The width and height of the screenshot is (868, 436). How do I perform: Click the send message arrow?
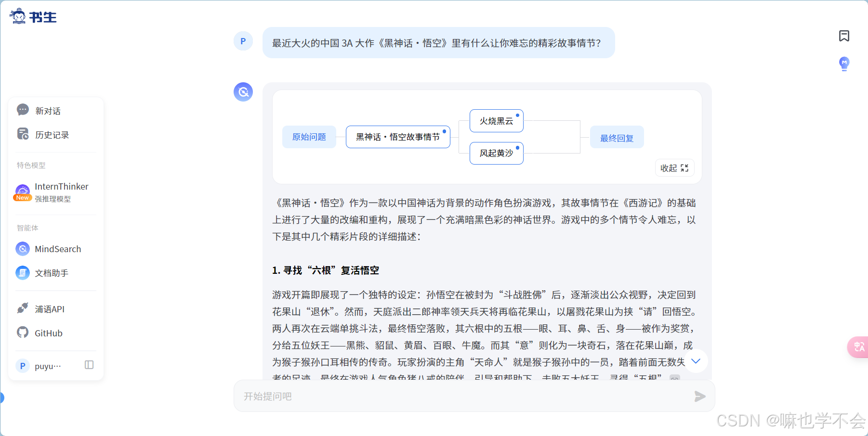pos(700,396)
